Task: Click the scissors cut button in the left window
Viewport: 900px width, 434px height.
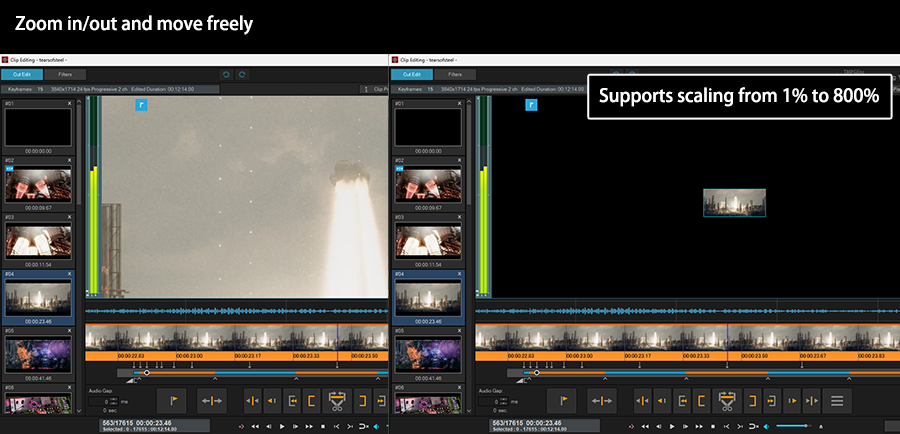Action: pyautogui.click(x=337, y=400)
